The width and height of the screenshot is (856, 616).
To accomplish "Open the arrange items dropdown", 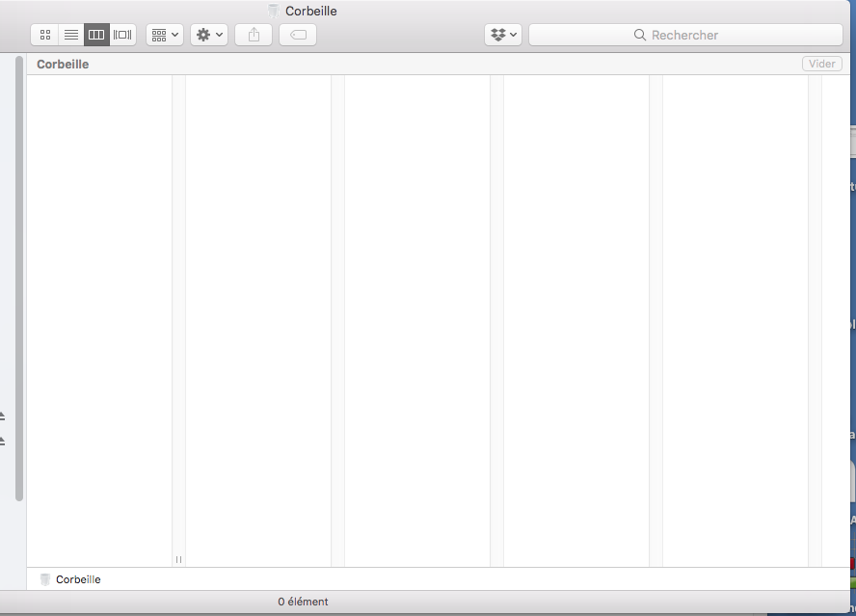I will (x=165, y=35).
